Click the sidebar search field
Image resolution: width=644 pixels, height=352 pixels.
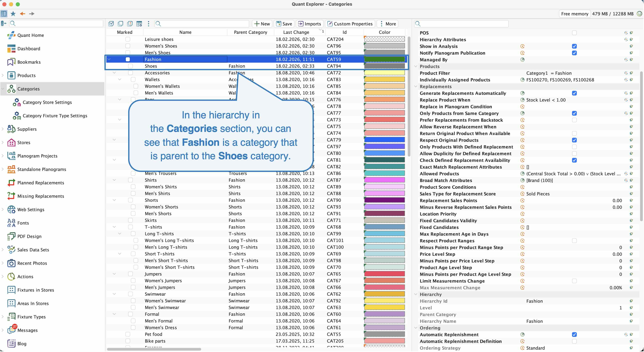[56, 23]
